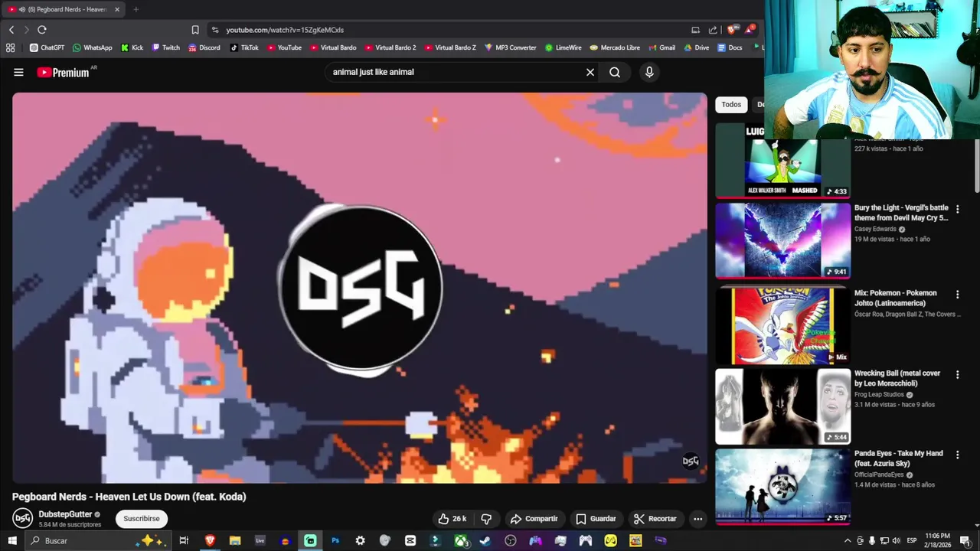The width and height of the screenshot is (980, 551).
Task: Open browser share icon in address bar
Action: [x=713, y=30]
